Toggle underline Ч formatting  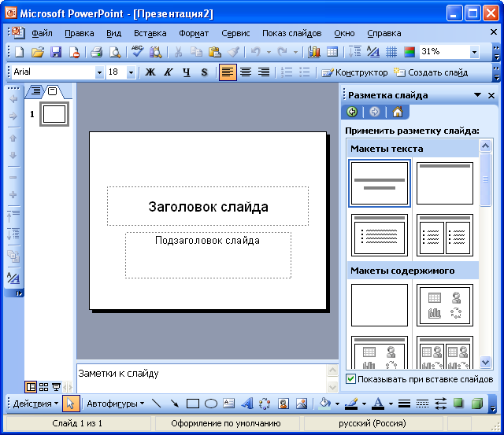(187, 72)
